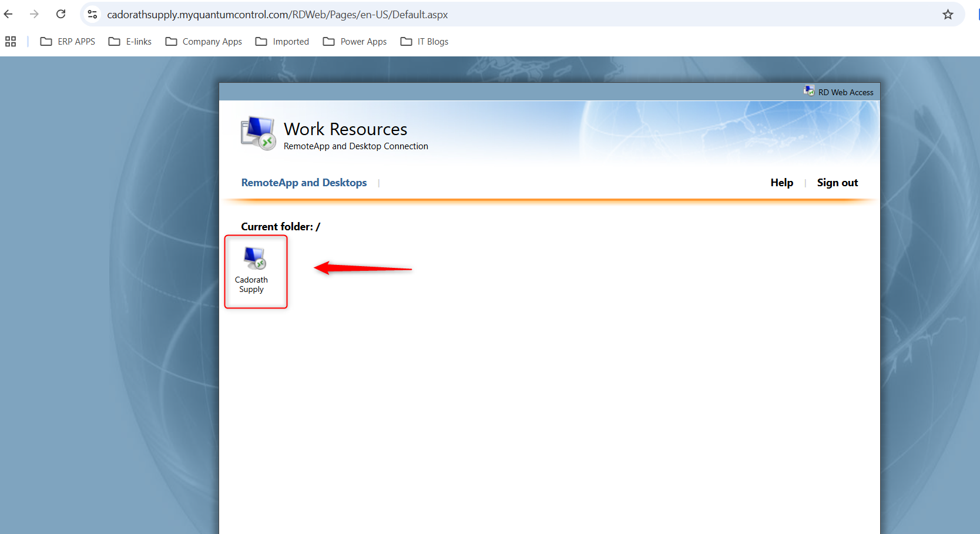Image resolution: width=980 pixels, height=534 pixels.
Task: Click Sign out
Action: click(x=837, y=183)
